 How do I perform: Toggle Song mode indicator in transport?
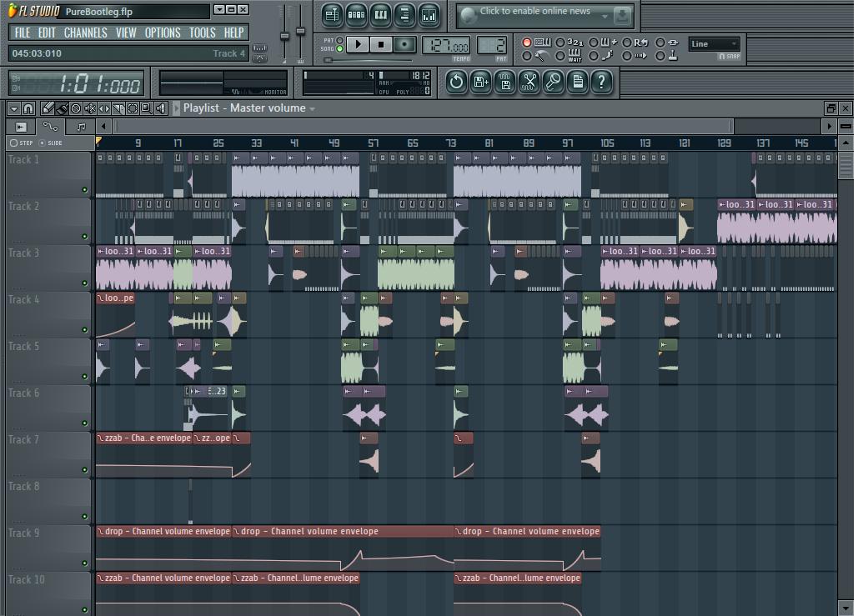339,49
